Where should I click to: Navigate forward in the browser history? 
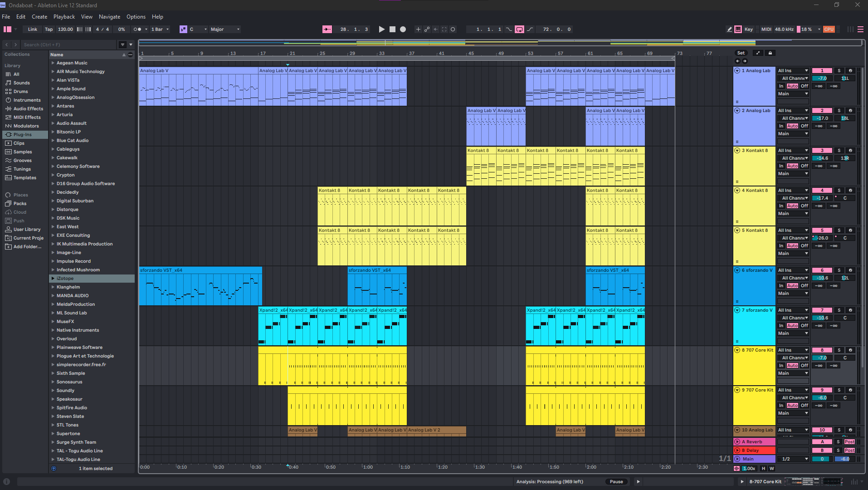(x=15, y=44)
